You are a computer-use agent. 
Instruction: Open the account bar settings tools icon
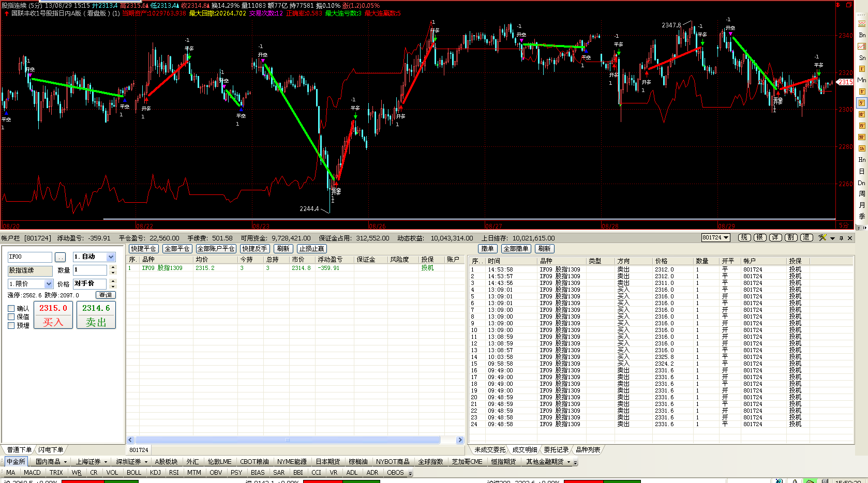(x=822, y=238)
